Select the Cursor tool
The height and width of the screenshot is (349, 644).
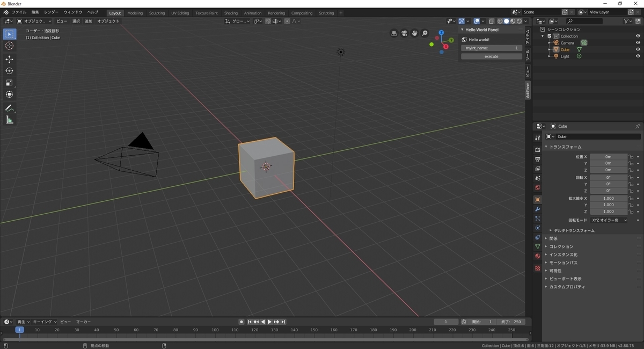[9, 46]
